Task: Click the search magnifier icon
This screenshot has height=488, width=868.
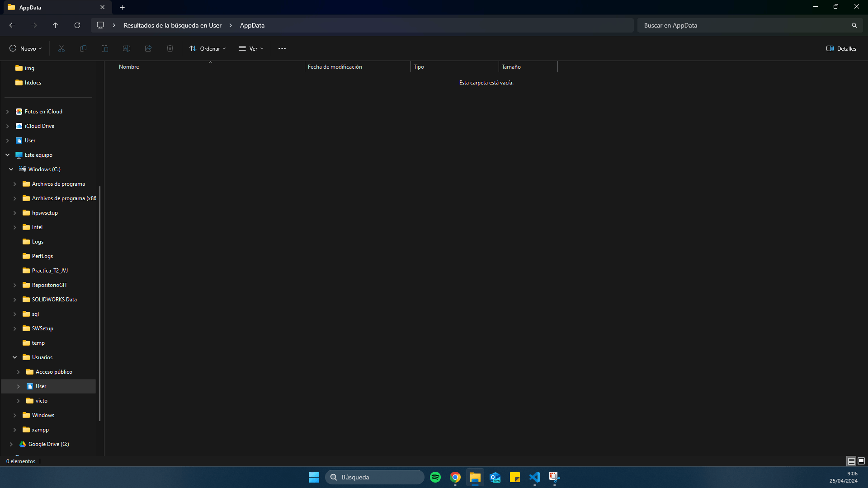Action: 854,25
